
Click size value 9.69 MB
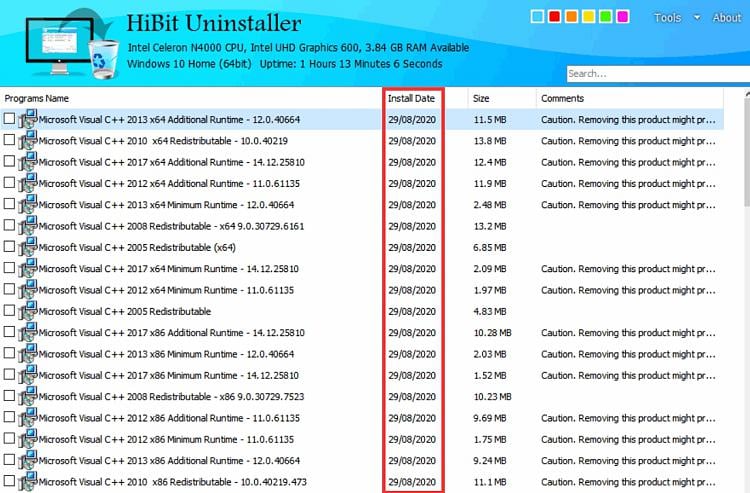tap(490, 418)
